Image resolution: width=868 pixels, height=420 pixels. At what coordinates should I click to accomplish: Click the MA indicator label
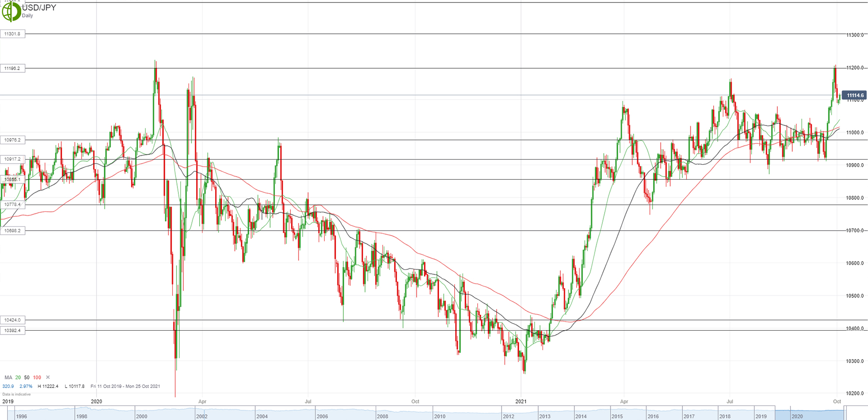(x=8, y=378)
